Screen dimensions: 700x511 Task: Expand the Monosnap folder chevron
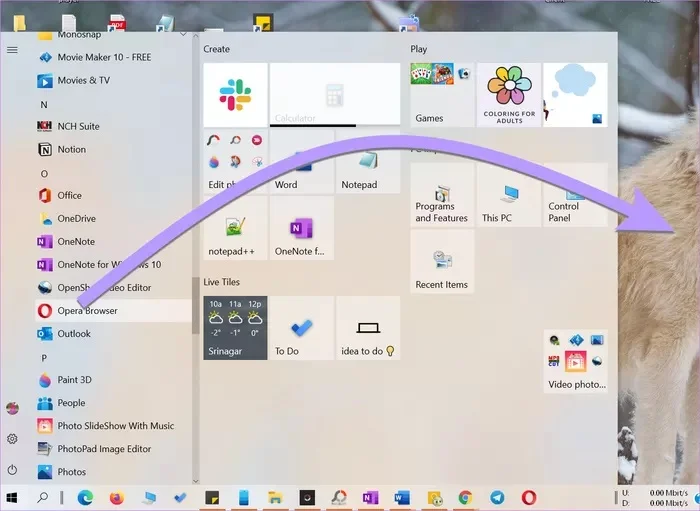tap(183, 34)
